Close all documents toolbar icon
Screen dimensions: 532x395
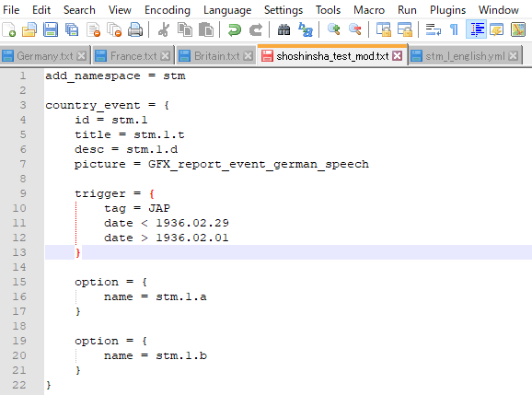pos(114,29)
